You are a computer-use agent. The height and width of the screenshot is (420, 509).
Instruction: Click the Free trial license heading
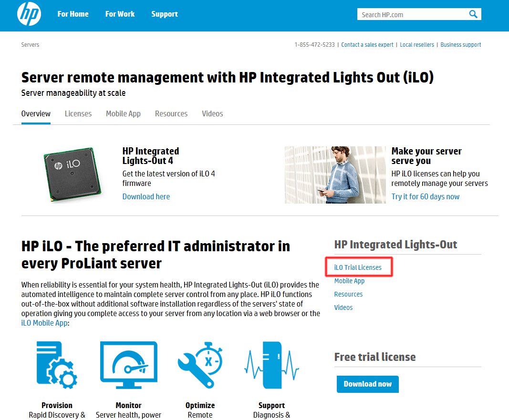point(375,357)
